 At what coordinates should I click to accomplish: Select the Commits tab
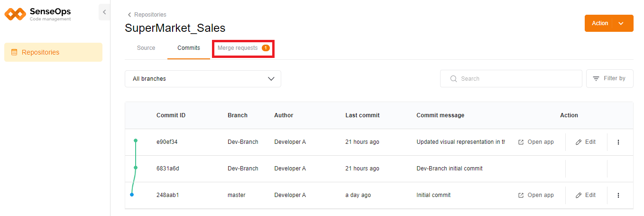coord(189,48)
